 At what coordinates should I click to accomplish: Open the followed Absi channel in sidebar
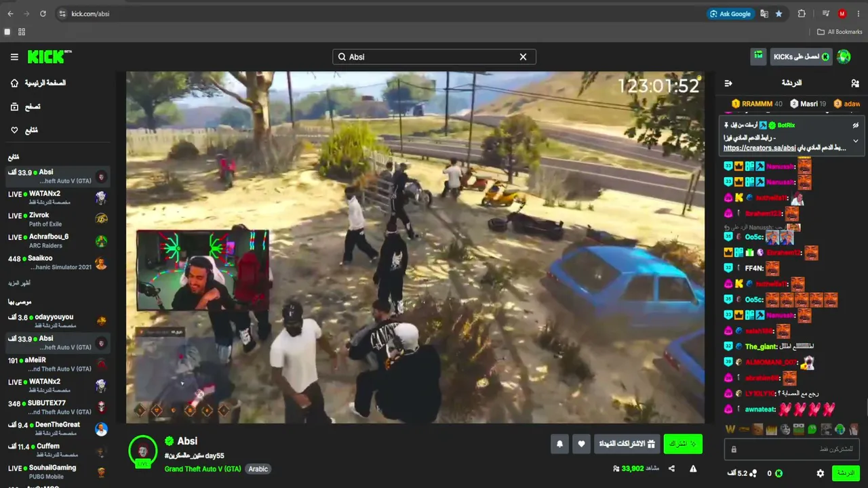pos(58,176)
